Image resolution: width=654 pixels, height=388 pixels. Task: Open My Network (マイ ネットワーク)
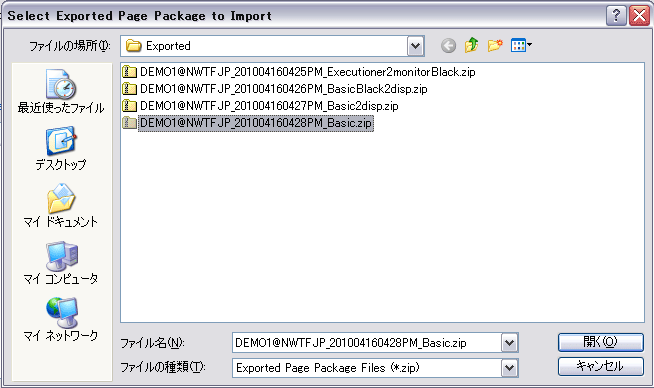[x=61, y=320]
